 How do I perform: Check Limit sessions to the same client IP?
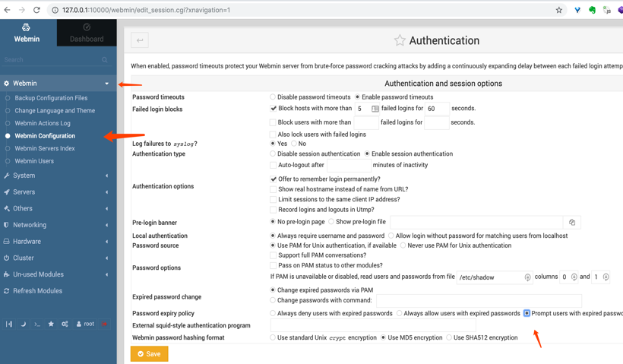273,199
